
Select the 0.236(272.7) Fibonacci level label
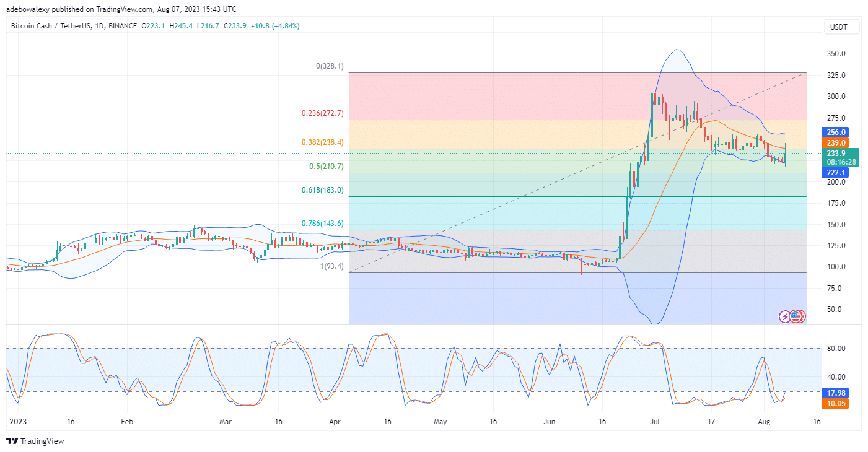pyautogui.click(x=322, y=113)
